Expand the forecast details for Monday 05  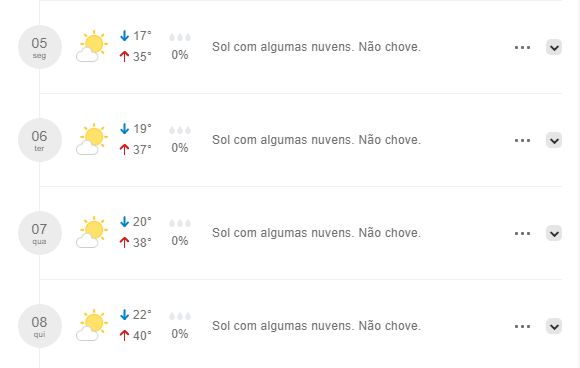coord(554,47)
